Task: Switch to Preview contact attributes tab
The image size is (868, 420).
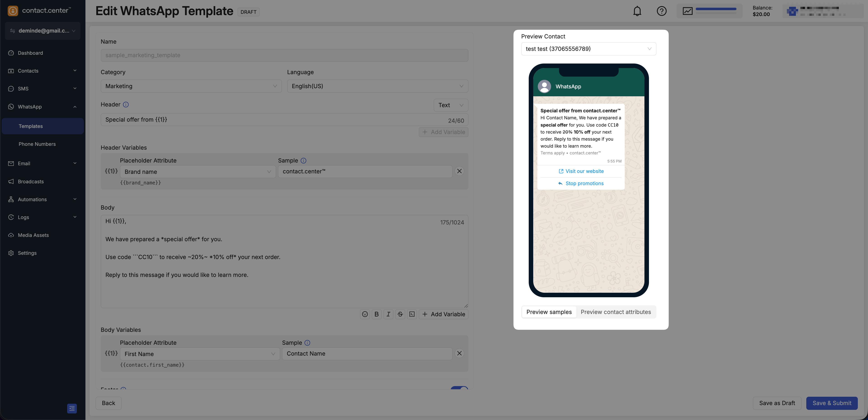Action: [x=616, y=312]
